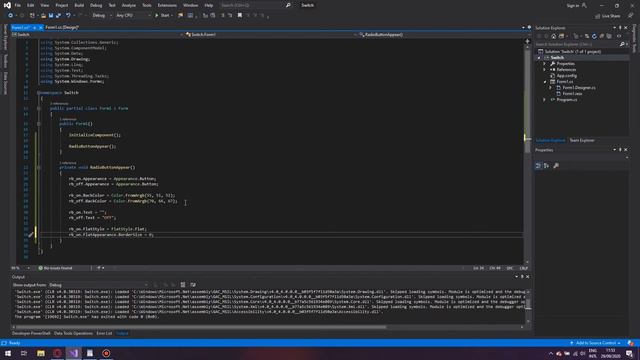
Task: Click the search magnifier icon in title bar
Action: [x=288, y=5]
